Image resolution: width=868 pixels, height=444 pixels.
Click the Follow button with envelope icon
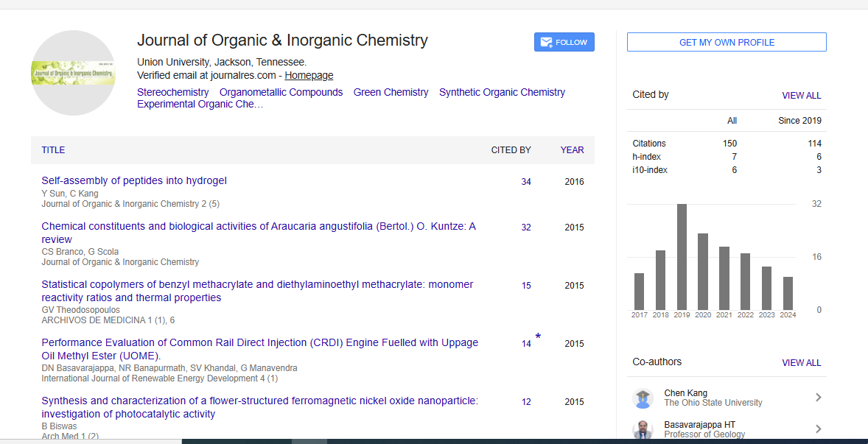point(564,43)
